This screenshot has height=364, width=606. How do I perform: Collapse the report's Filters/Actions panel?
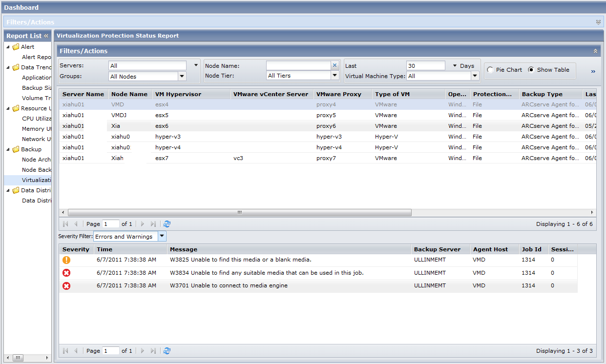click(595, 51)
